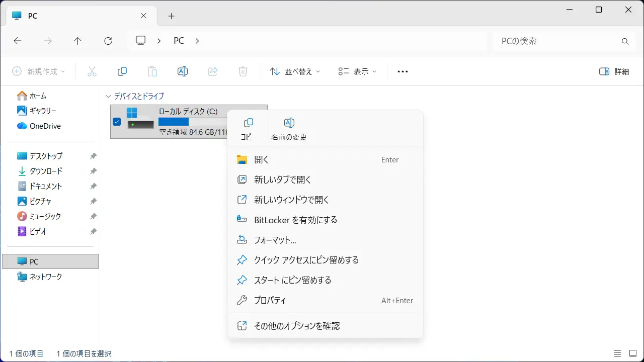
Task: Click the details list view icon in status bar
Action: tap(617, 353)
